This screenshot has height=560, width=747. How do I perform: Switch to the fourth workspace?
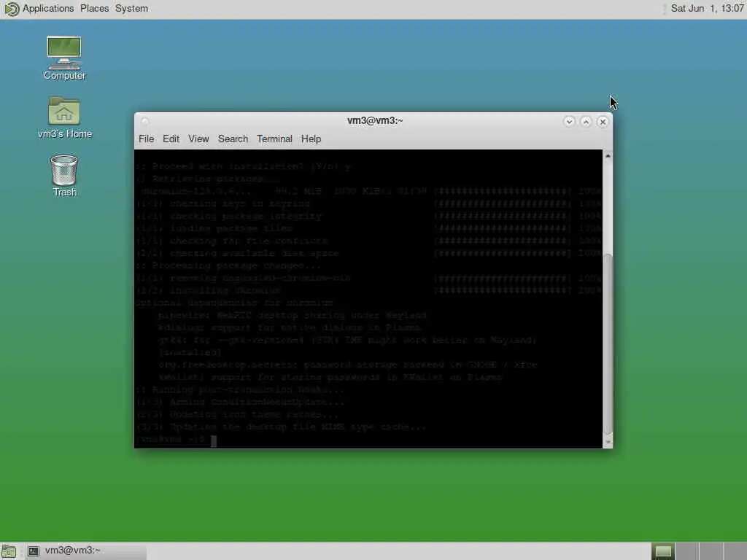coord(734,551)
